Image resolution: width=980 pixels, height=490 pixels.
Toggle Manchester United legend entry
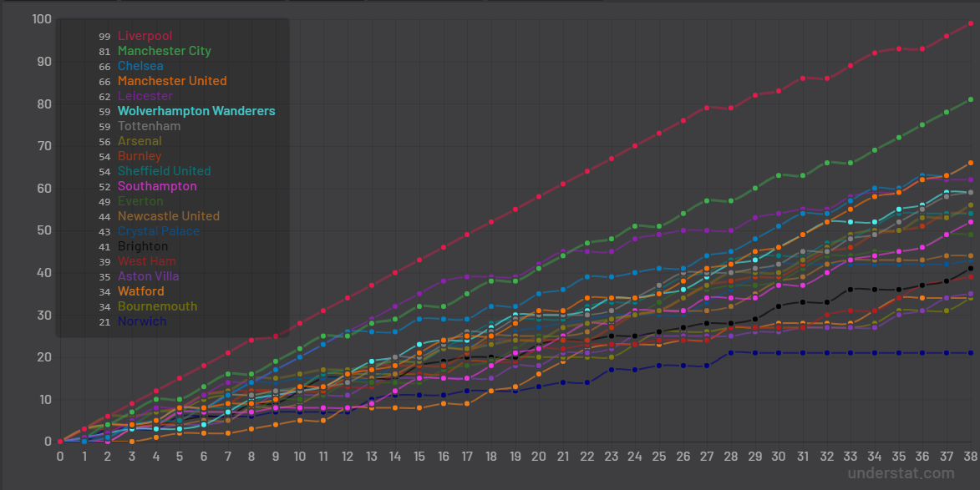[172, 80]
